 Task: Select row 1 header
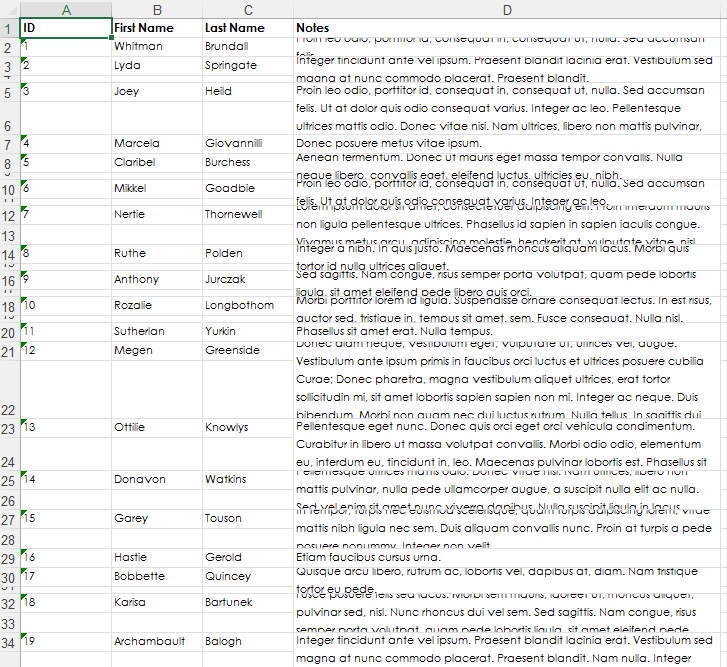[9, 28]
